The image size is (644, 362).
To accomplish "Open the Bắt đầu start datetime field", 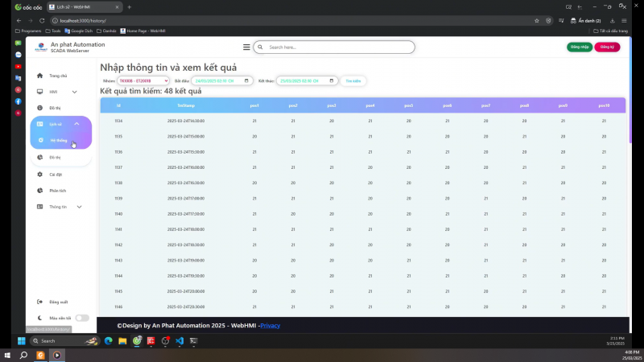I will point(222,81).
